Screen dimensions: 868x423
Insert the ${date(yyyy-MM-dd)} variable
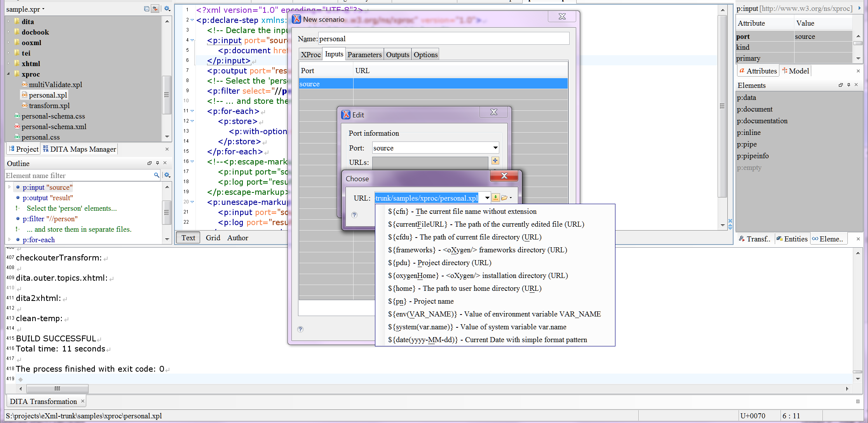click(495, 340)
